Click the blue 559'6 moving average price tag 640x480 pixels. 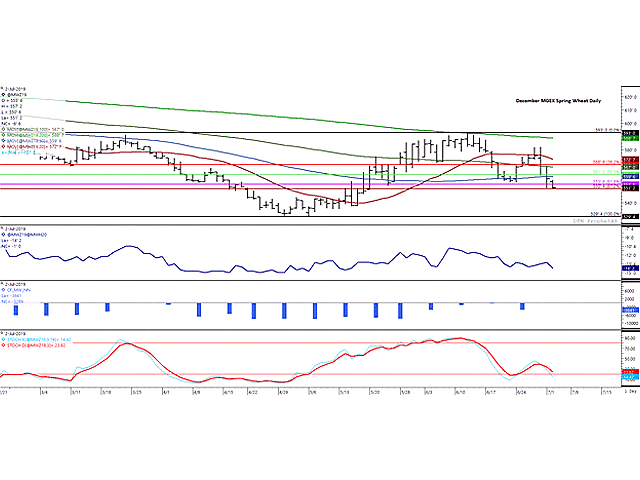(630, 176)
